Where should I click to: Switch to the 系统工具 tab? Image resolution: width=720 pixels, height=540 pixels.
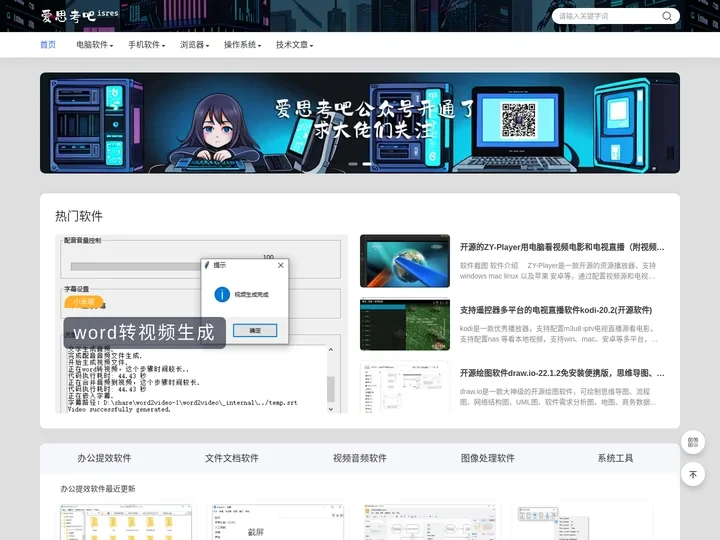615,458
